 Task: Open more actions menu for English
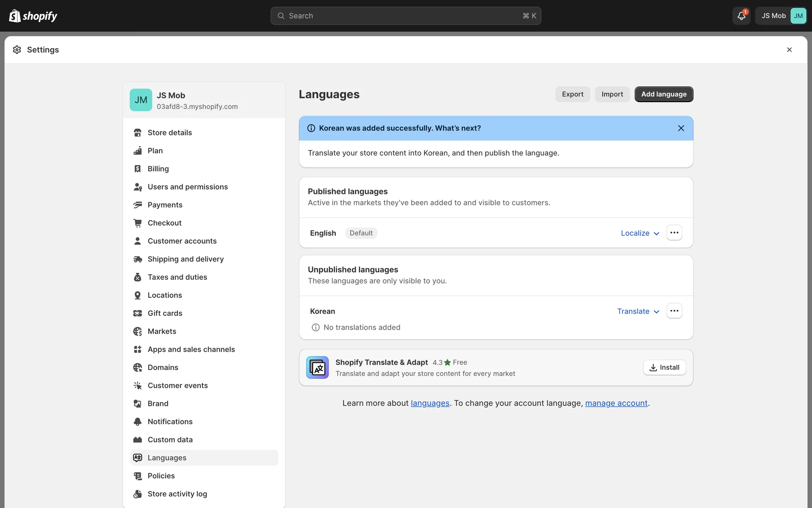coord(674,233)
